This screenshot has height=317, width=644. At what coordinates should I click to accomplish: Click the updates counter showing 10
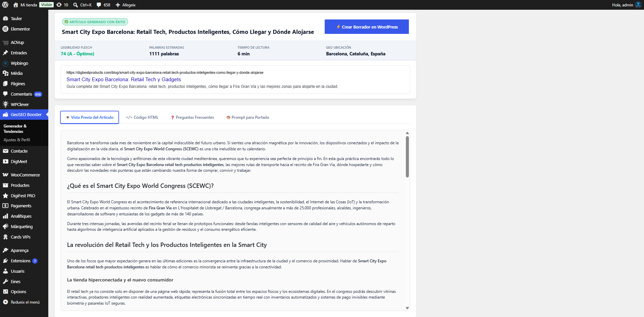tap(62, 5)
